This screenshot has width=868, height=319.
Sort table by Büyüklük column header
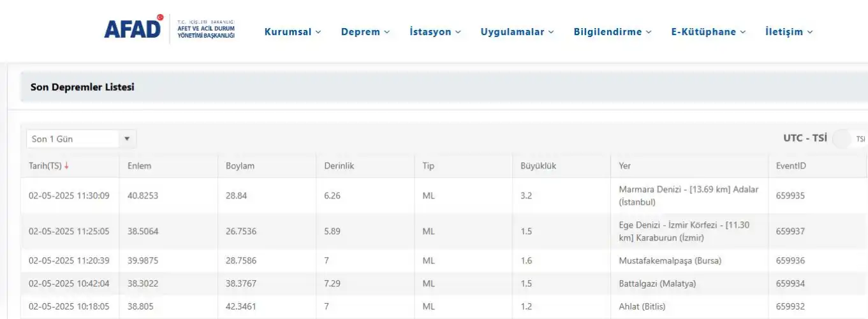pos(538,166)
